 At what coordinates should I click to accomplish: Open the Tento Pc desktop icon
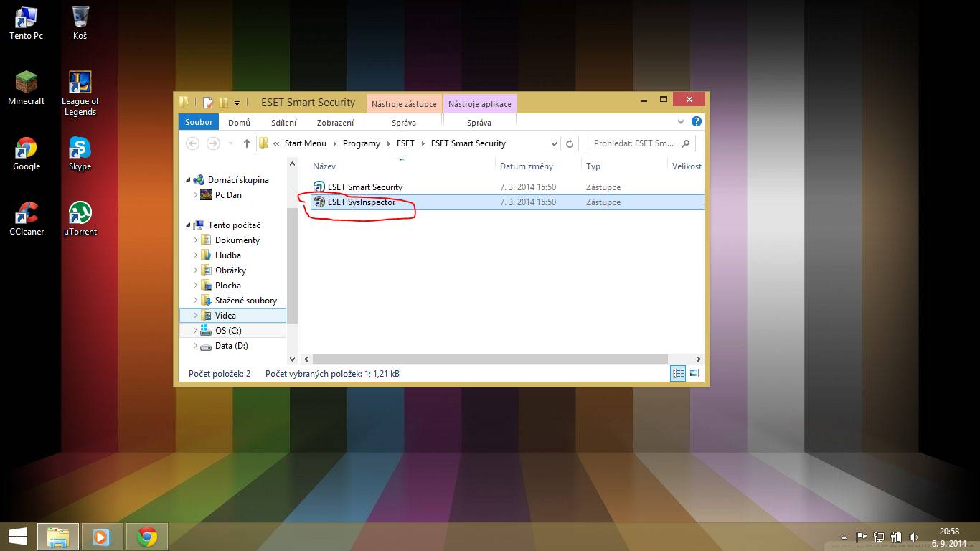(26, 22)
